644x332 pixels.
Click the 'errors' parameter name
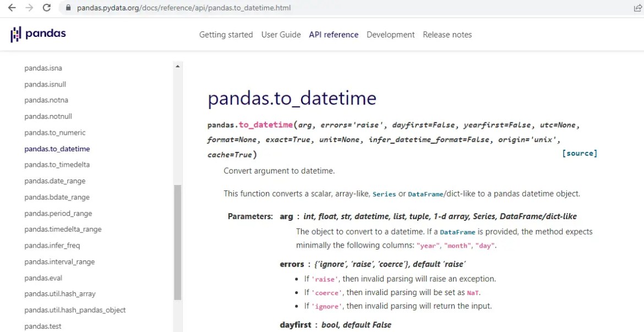coord(292,264)
